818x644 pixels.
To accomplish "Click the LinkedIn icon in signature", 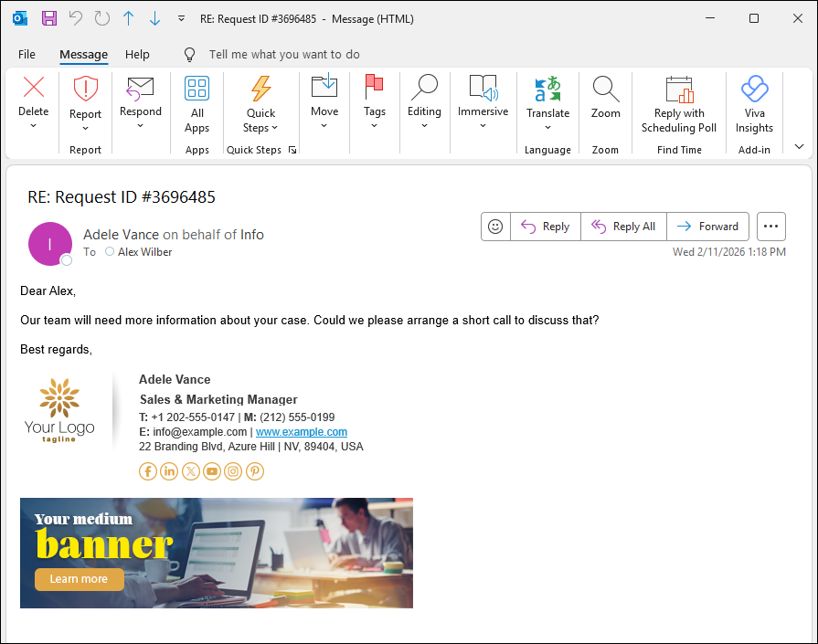I will click(169, 471).
